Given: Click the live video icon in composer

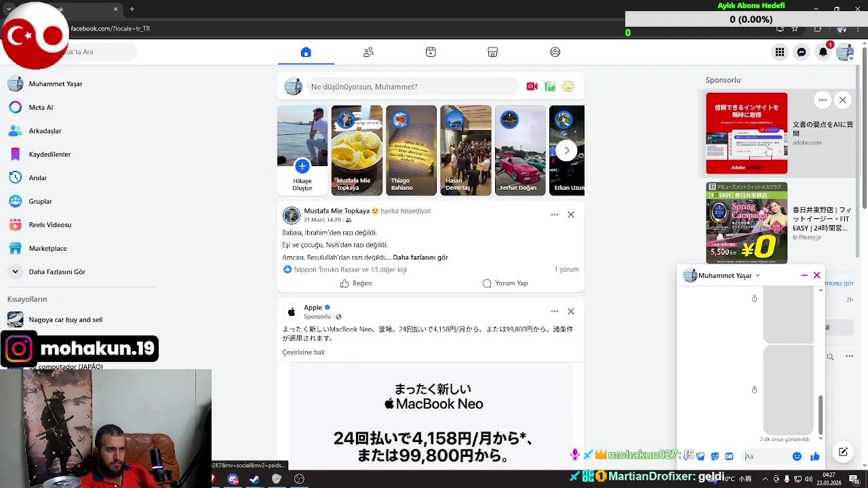Looking at the screenshot, I should 532,87.
